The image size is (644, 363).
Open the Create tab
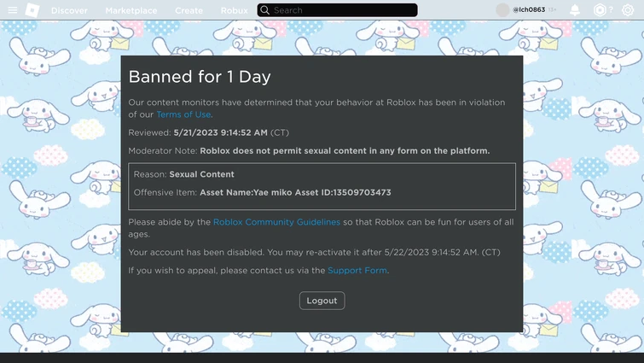pyautogui.click(x=189, y=10)
